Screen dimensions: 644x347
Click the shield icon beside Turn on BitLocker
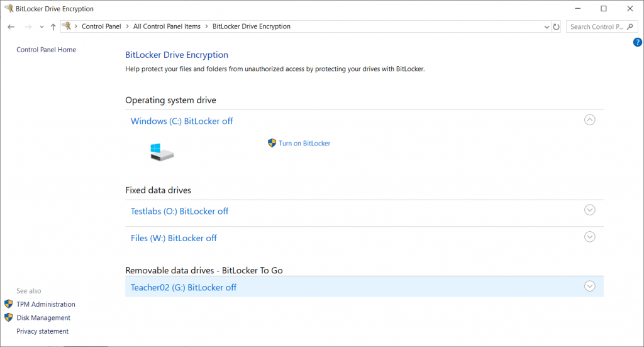[272, 143]
